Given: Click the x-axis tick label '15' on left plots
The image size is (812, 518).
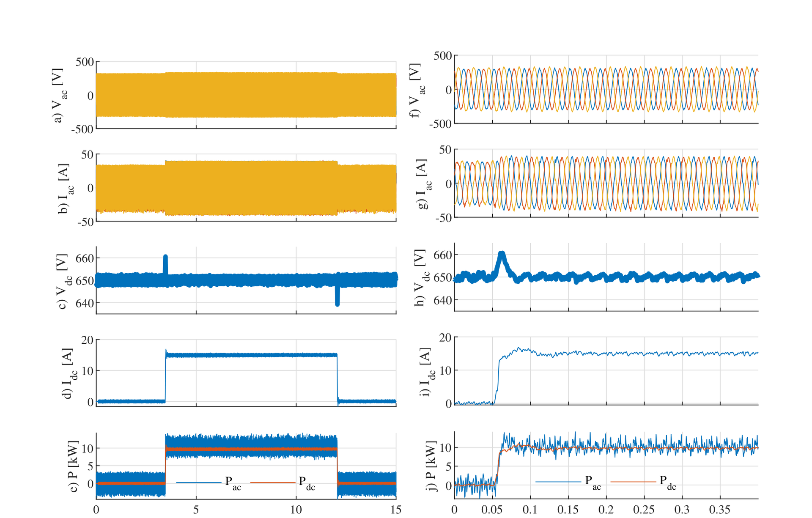Looking at the screenshot, I should point(396,510).
